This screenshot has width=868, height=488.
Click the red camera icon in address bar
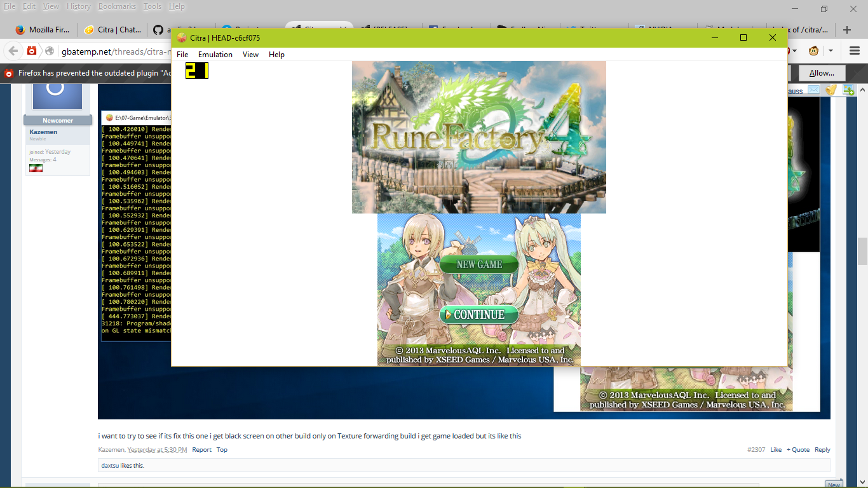pos(32,51)
